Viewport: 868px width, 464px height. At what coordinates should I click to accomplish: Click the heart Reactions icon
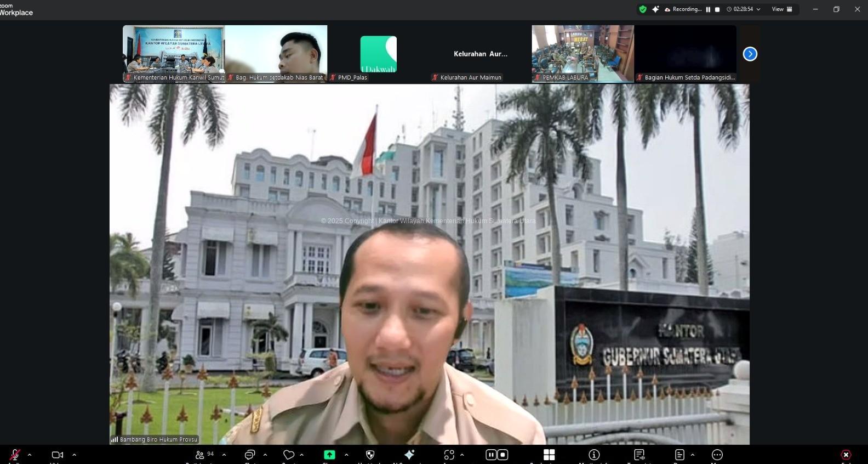pyautogui.click(x=289, y=455)
